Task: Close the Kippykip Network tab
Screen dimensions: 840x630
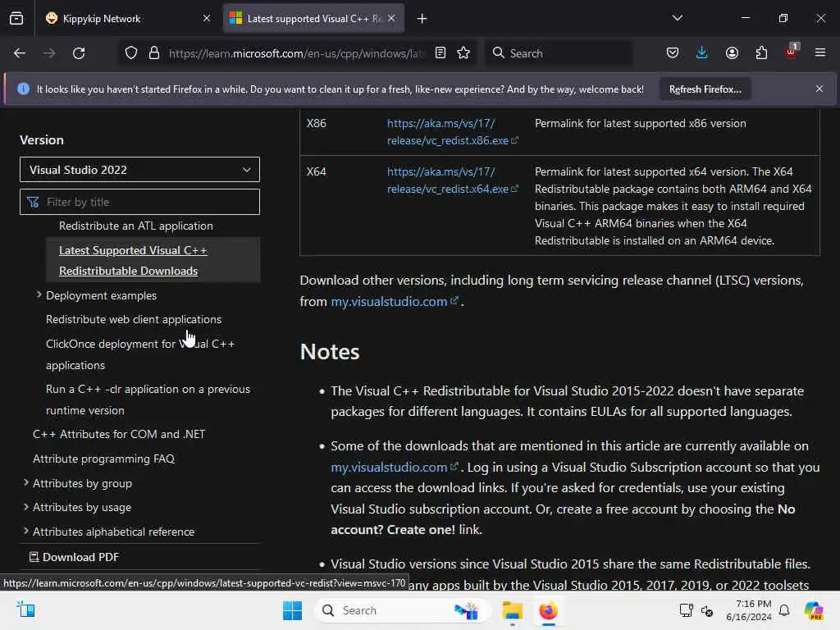Action: [207, 19]
